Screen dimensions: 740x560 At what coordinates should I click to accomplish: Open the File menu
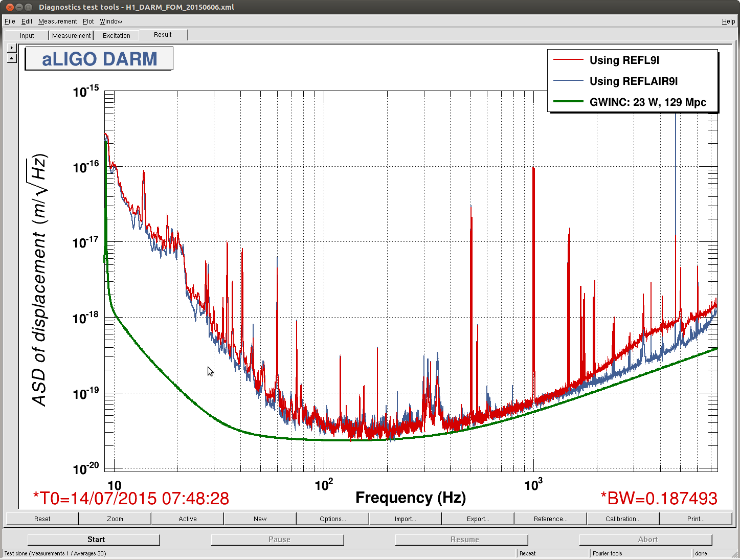(10, 21)
